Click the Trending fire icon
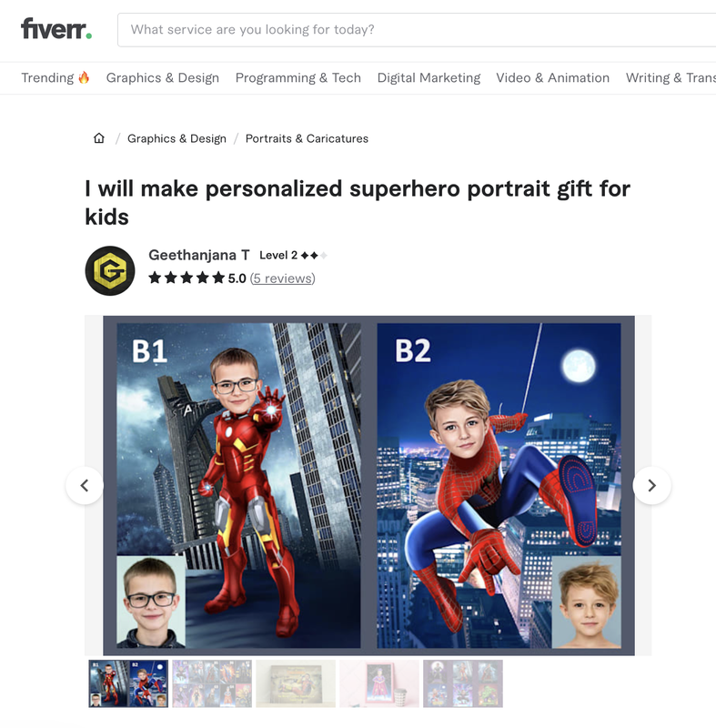The image size is (716, 728). click(84, 77)
